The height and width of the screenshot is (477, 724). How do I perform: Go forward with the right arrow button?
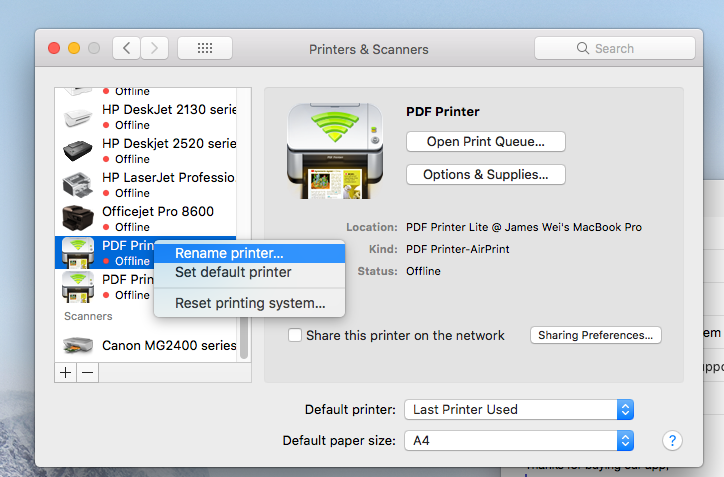click(154, 48)
